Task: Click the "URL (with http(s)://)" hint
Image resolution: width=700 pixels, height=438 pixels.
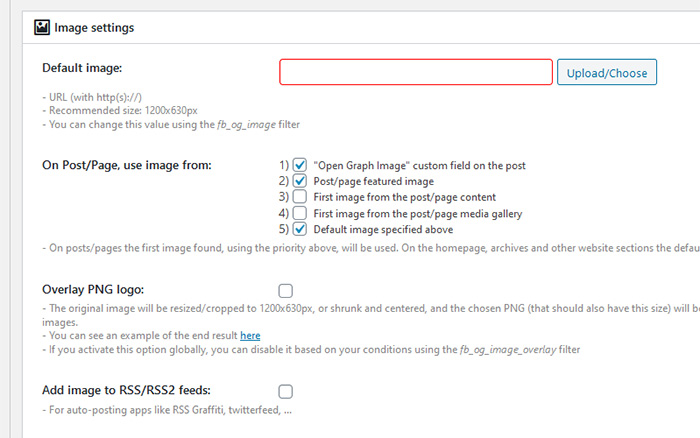Action: pos(92,97)
